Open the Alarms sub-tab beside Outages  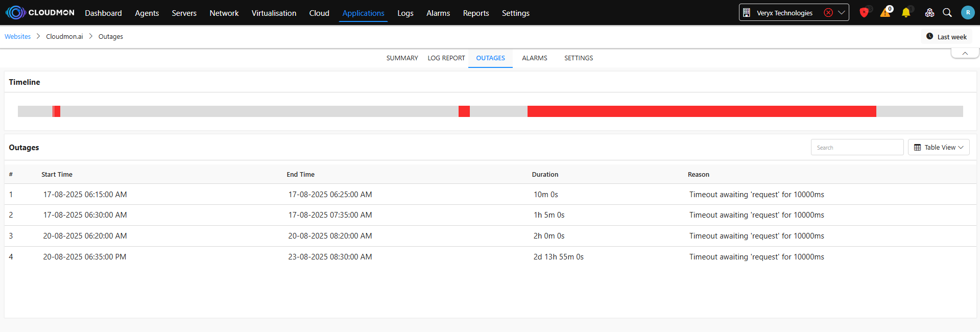pyautogui.click(x=534, y=58)
